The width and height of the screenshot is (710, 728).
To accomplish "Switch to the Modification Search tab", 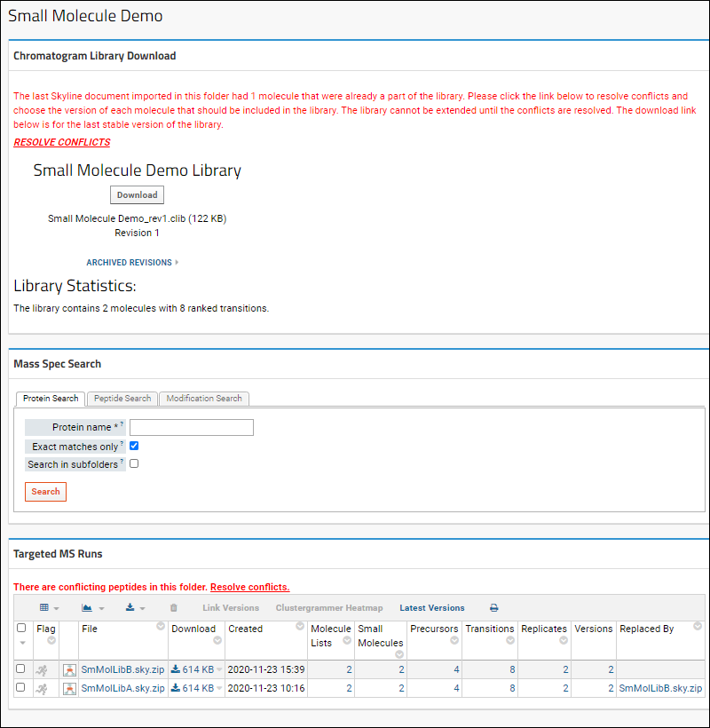I will click(x=204, y=399).
